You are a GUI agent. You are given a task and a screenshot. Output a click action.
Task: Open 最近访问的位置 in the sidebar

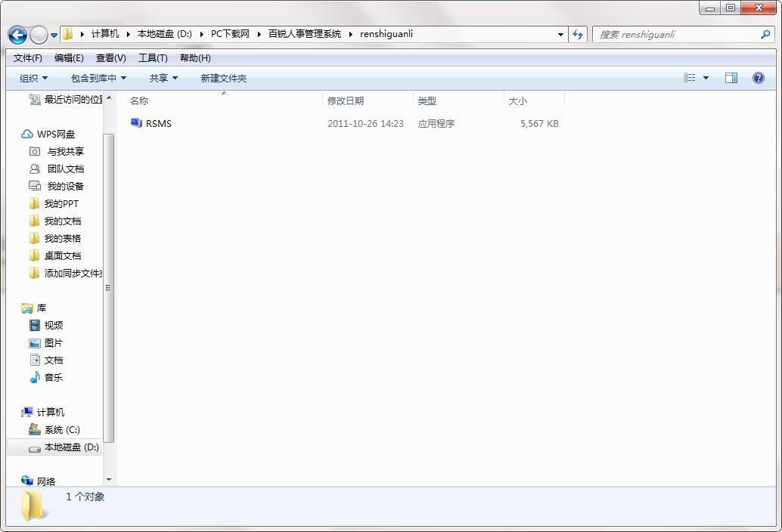point(65,100)
